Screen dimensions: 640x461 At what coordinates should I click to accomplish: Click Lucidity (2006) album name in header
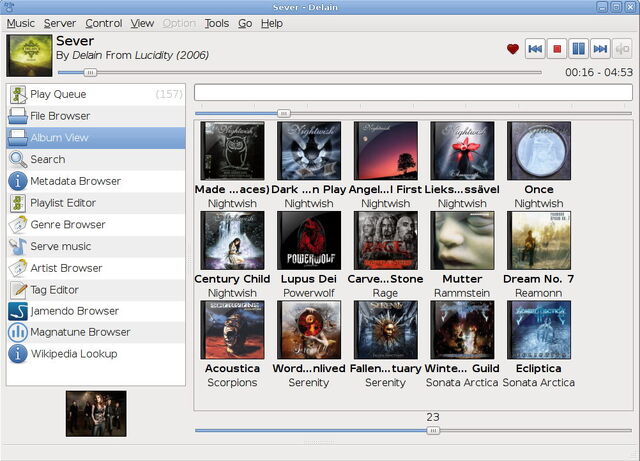[171, 55]
